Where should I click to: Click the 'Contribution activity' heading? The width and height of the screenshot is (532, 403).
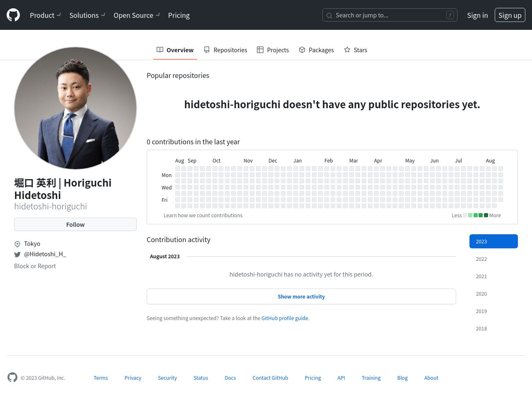[179, 240]
